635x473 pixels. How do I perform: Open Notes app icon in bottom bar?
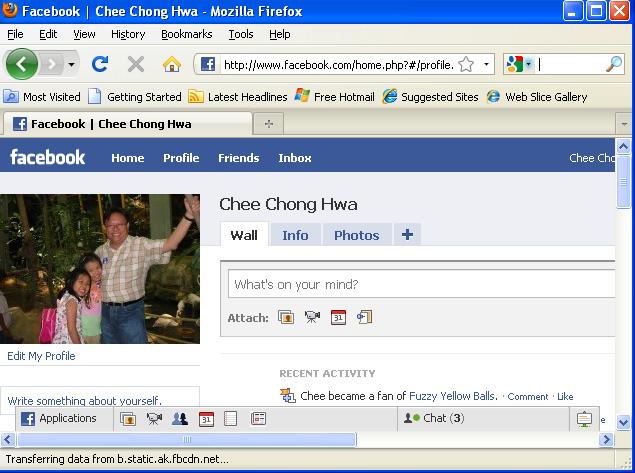(230, 419)
